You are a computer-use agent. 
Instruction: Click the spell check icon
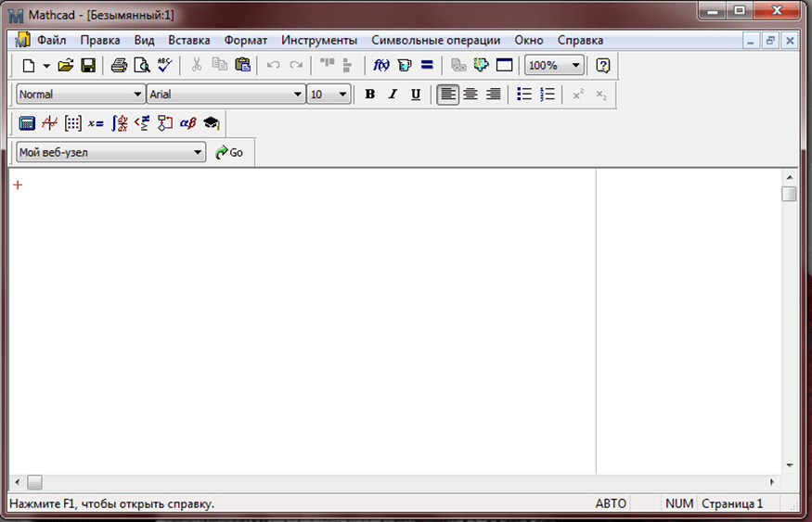(165, 65)
